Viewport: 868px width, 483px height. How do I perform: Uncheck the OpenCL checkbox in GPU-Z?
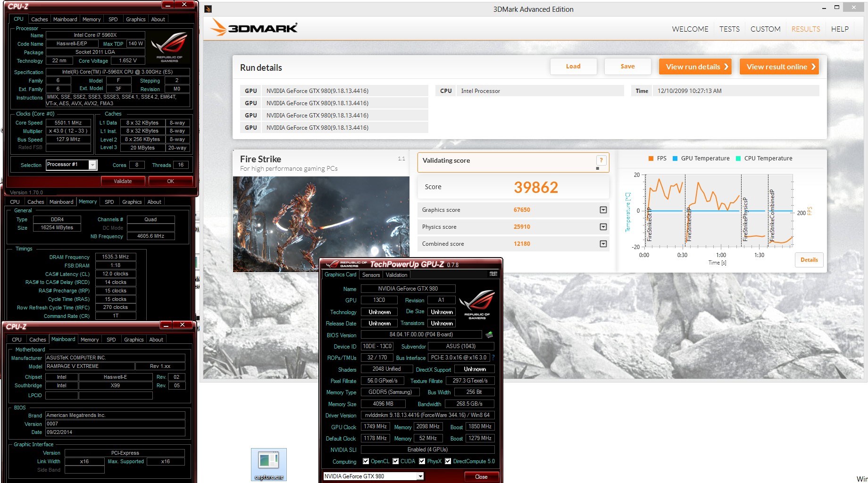click(x=366, y=461)
